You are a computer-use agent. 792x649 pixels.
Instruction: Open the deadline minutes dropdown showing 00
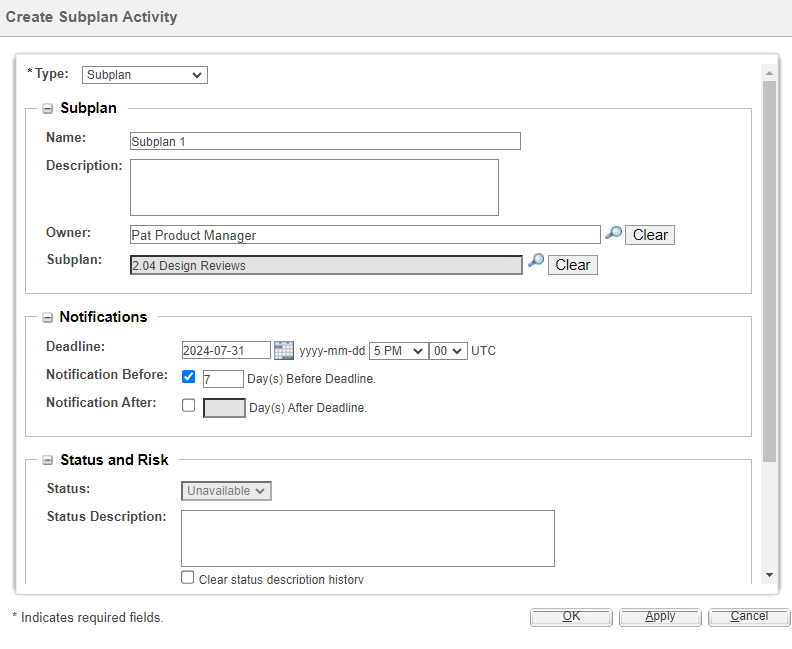click(x=448, y=351)
